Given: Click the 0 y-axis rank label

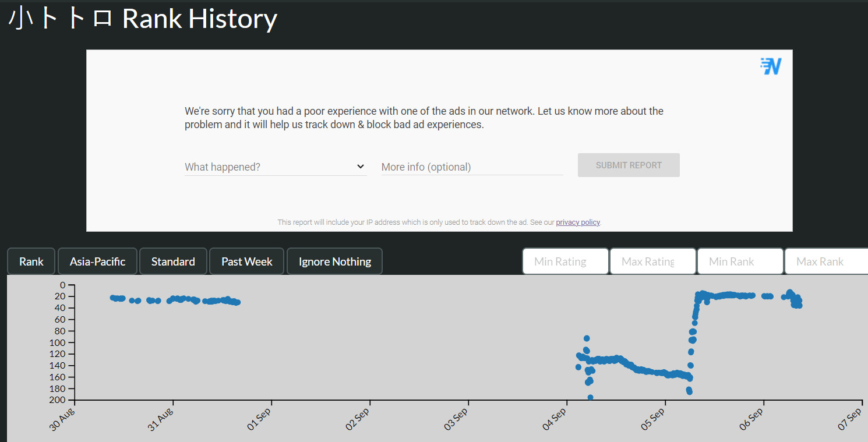Looking at the screenshot, I should pos(62,285).
